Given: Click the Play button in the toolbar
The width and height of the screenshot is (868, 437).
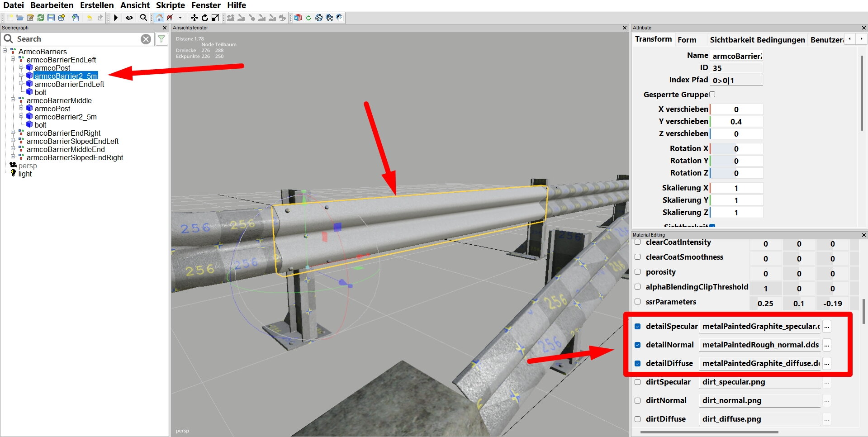Looking at the screenshot, I should 116,18.
